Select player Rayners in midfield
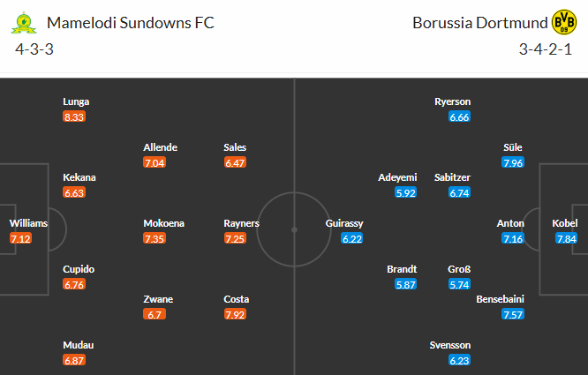The height and width of the screenshot is (375, 588). [x=242, y=223]
